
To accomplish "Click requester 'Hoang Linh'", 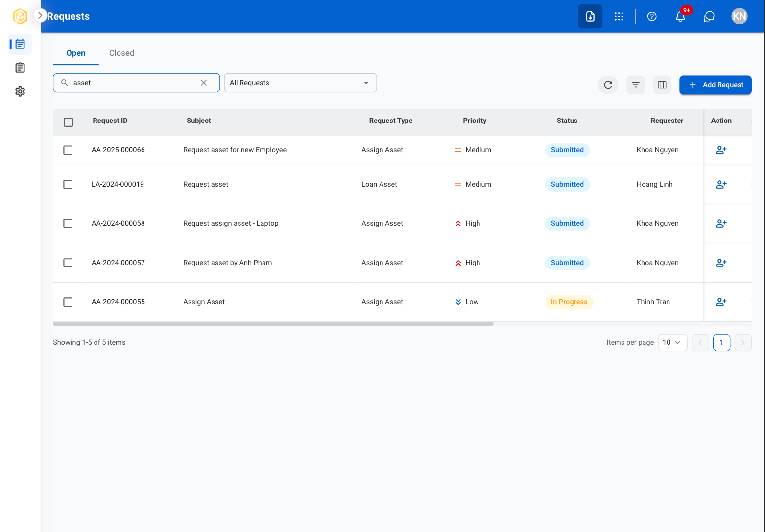I will (655, 184).
